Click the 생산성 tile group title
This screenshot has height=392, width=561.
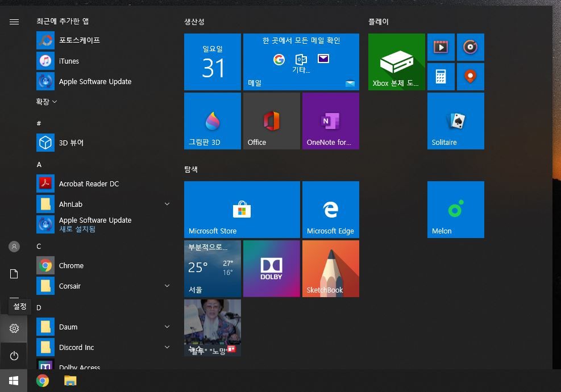coord(194,22)
